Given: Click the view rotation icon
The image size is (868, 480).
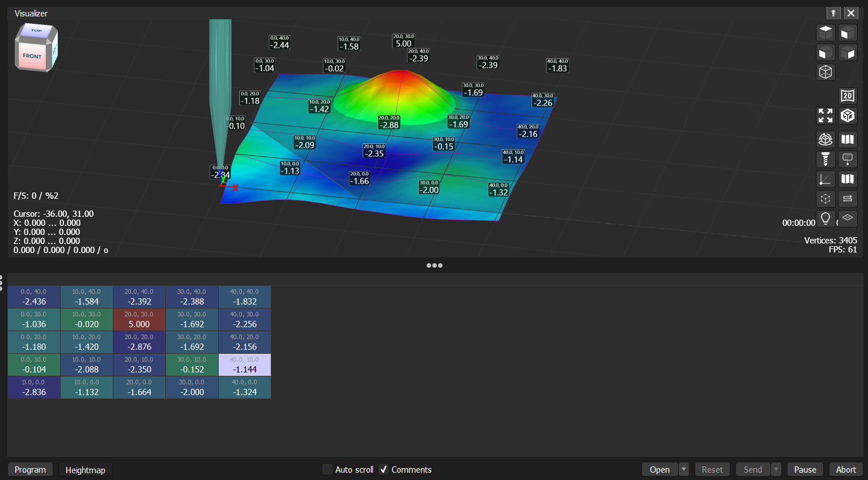Looking at the screenshot, I should click(x=826, y=139).
